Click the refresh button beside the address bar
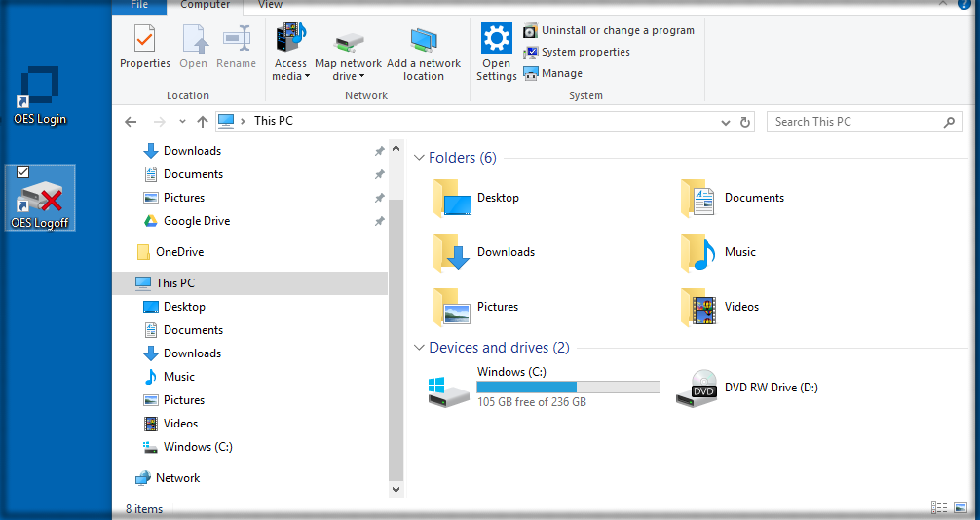Screen dimensions: 980x520 (x=745, y=122)
